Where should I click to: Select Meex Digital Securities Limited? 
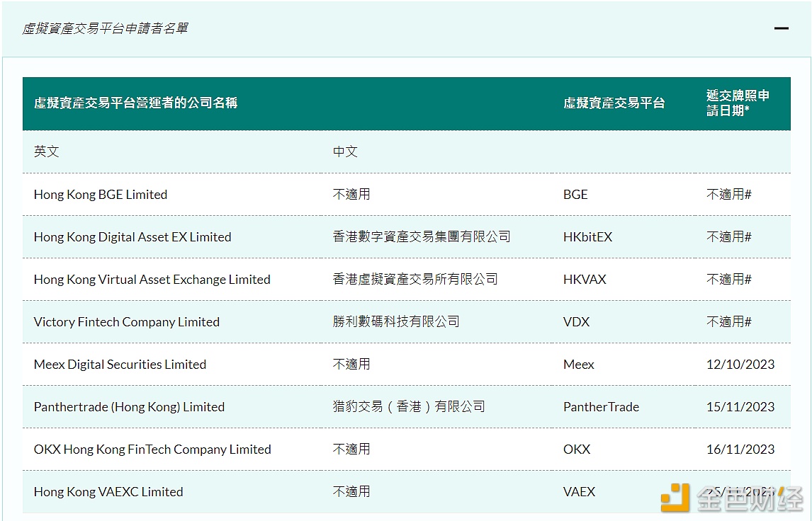click(120, 365)
